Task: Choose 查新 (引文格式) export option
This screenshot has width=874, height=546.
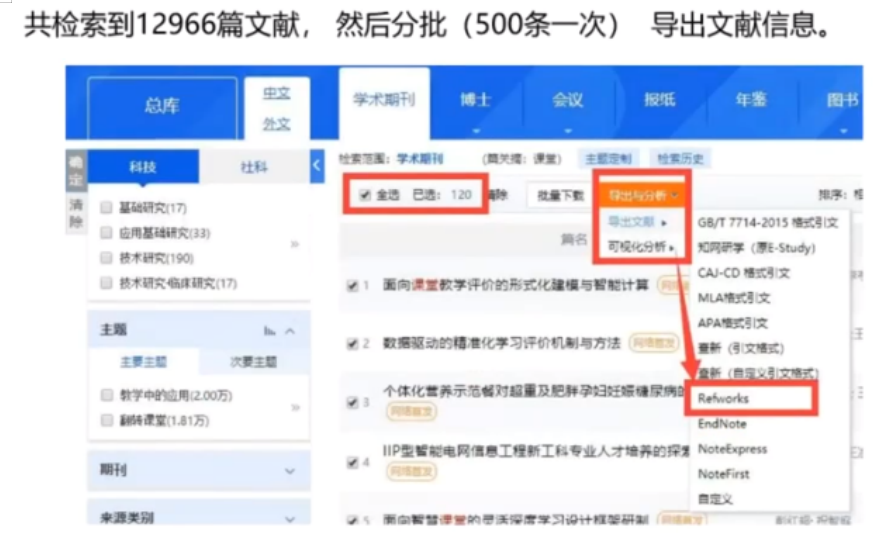Action: pos(741,348)
